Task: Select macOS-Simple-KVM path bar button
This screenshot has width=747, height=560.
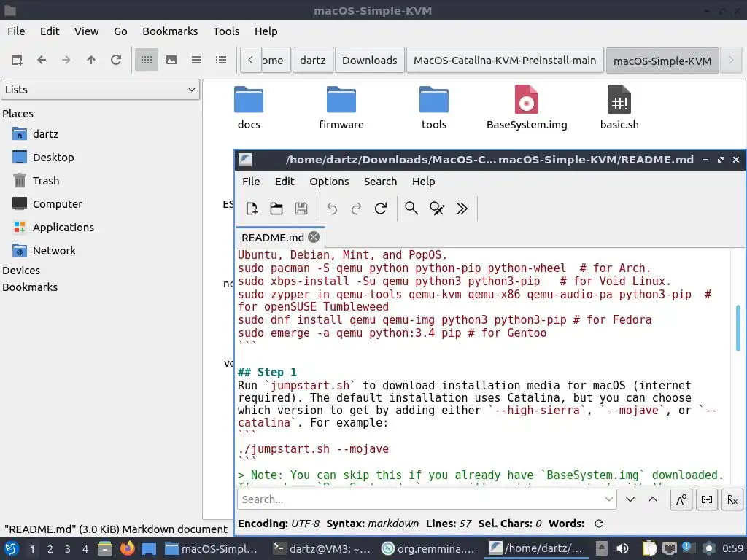Action: click(662, 61)
